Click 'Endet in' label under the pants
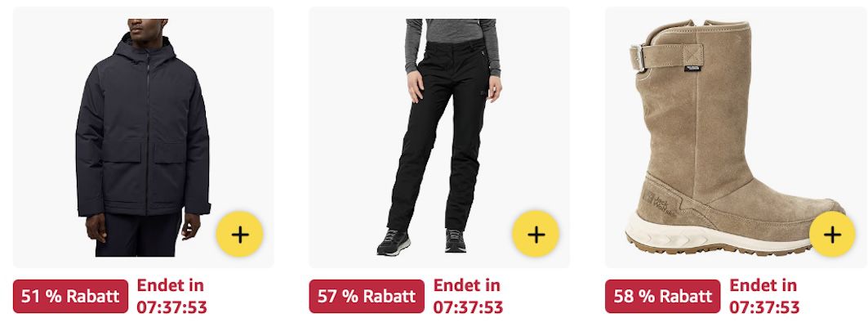 click(466, 285)
